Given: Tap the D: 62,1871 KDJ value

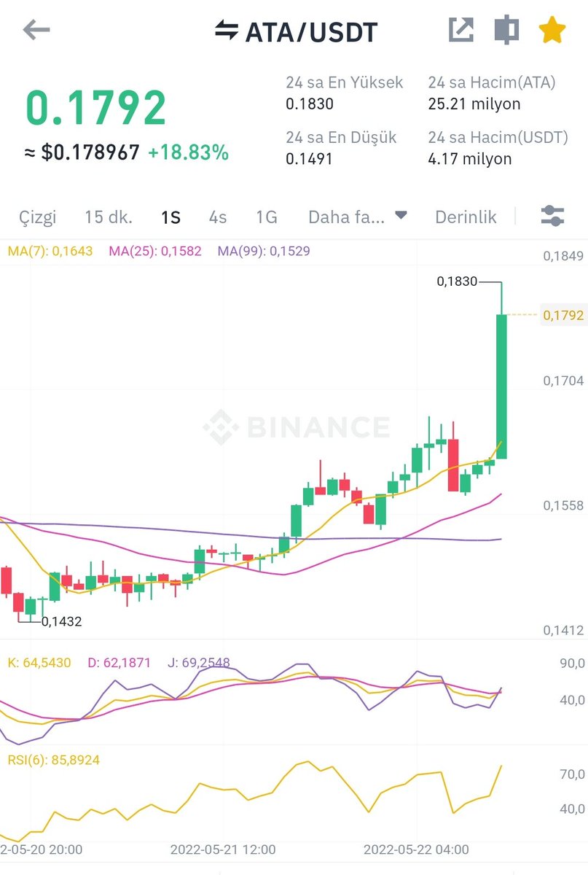Looking at the screenshot, I should pos(119,663).
